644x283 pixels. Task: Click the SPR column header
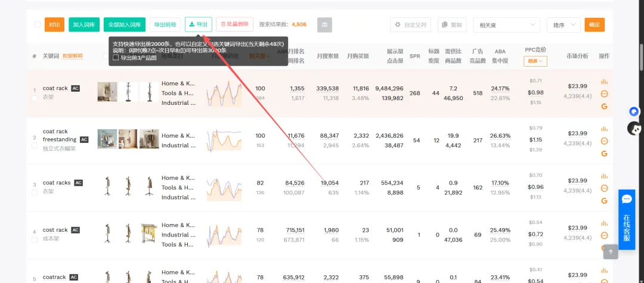pyautogui.click(x=415, y=56)
